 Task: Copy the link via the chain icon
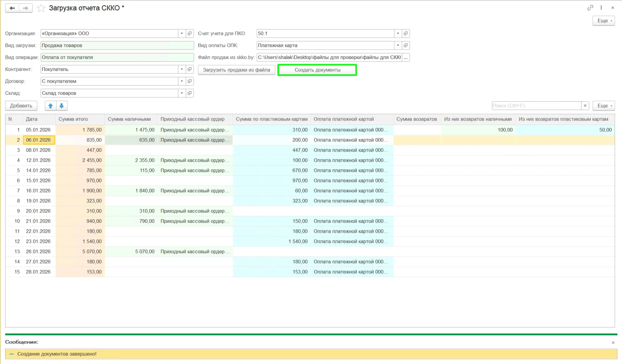coord(590,8)
